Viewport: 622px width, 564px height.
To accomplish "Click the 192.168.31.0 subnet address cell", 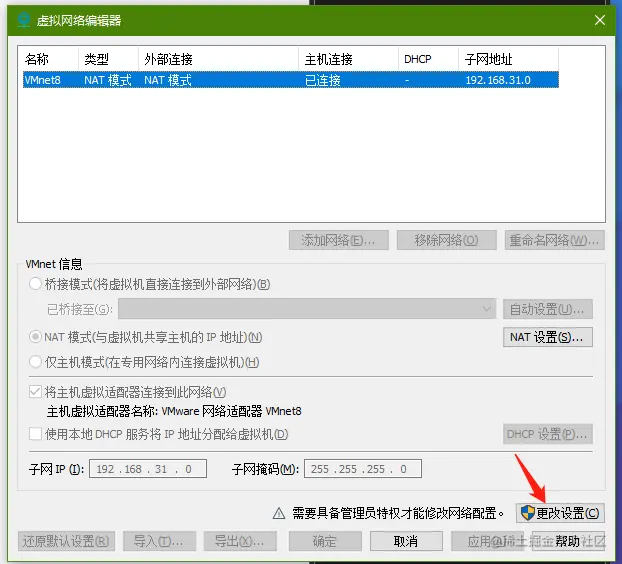I will (x=498, y=80).
